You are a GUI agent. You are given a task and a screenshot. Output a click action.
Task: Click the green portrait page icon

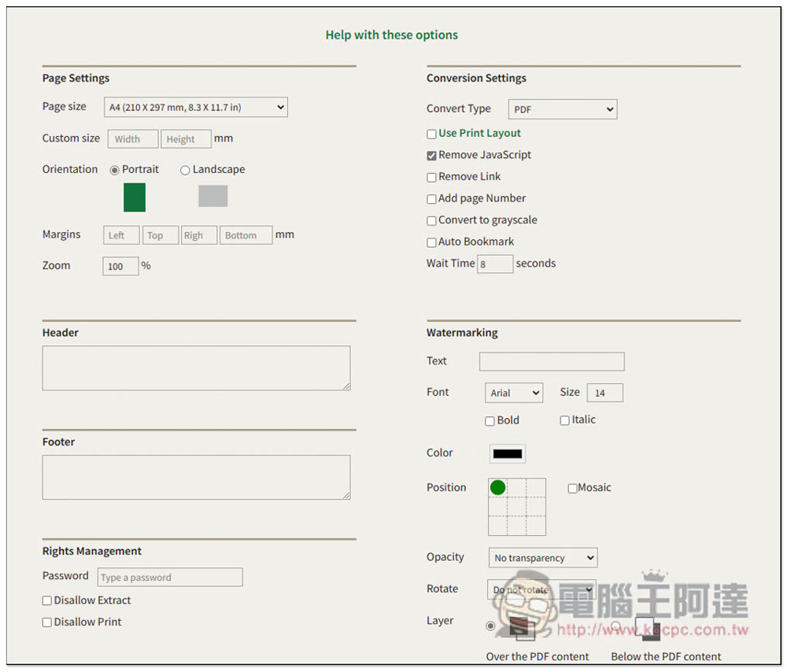point(135,198)
